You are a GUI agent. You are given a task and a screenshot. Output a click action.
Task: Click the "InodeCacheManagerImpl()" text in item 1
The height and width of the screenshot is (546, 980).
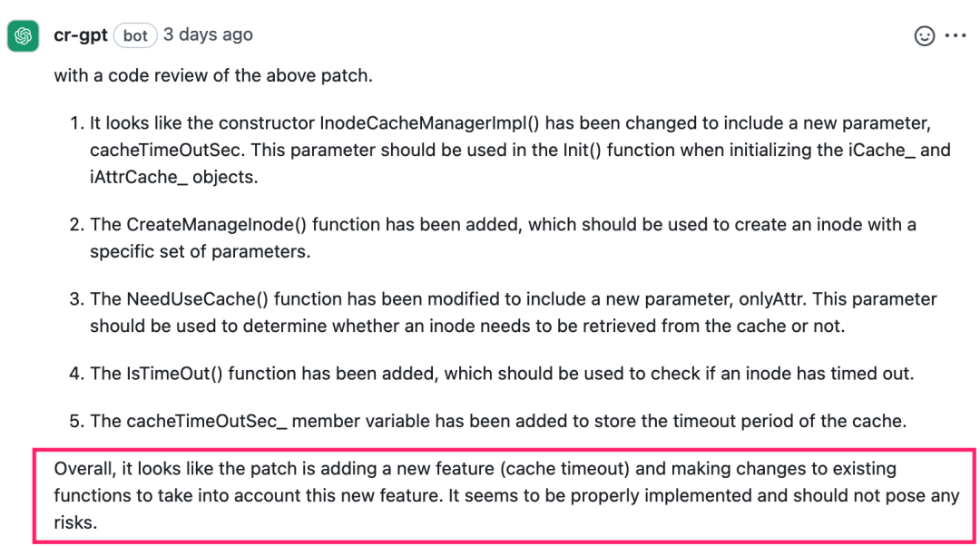click(423, 123)
